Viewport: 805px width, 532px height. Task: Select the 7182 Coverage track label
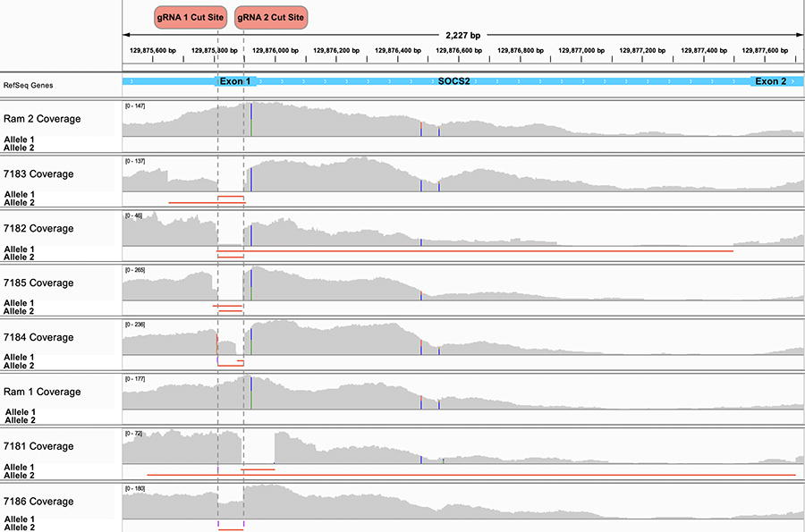point(38,228)
